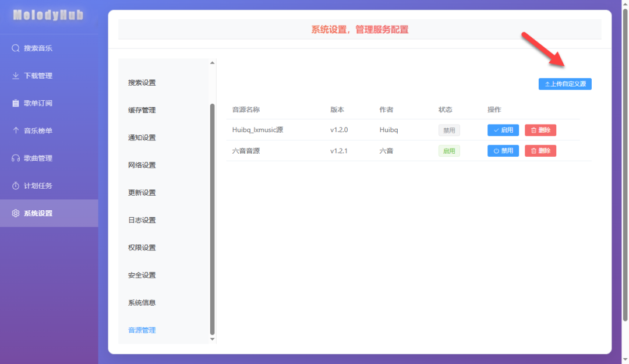The height and width of the screenshot is (364, 629).
Task: Click the 作者 column header
Action: pos(386,109)
